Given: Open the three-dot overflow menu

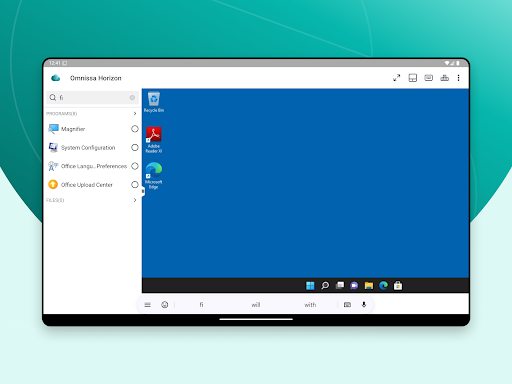Looking at the screenshot, I should [459, 78].
